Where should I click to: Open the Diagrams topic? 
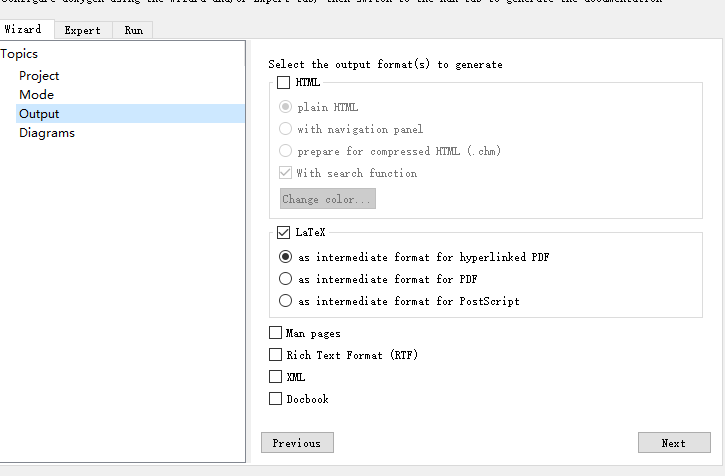pos(46,133)
